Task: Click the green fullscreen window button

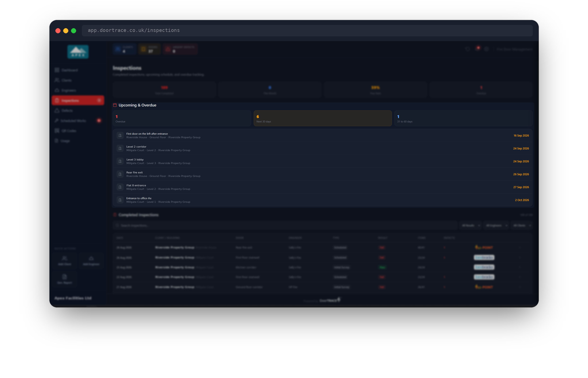Action: click(73, 31)
